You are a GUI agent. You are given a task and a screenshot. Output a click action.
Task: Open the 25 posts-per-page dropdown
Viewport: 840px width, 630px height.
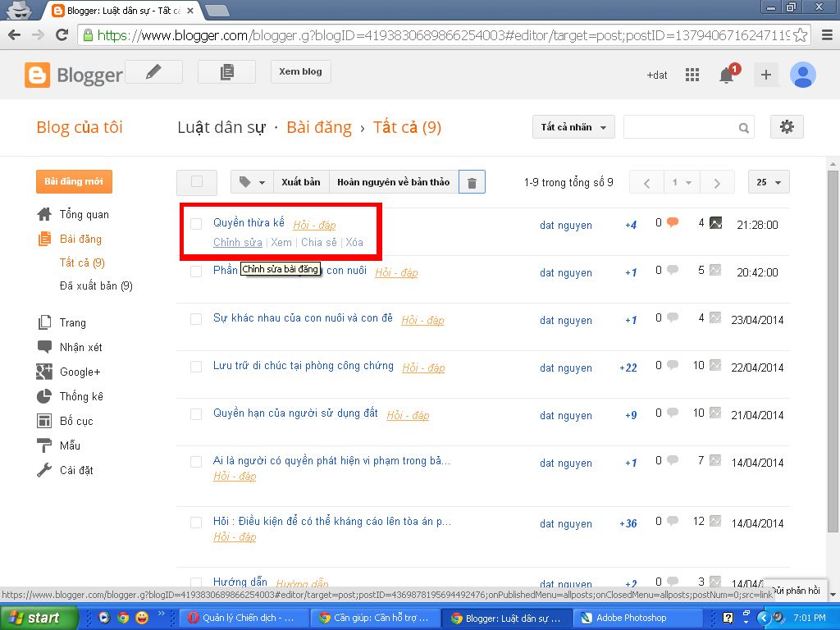769,182
